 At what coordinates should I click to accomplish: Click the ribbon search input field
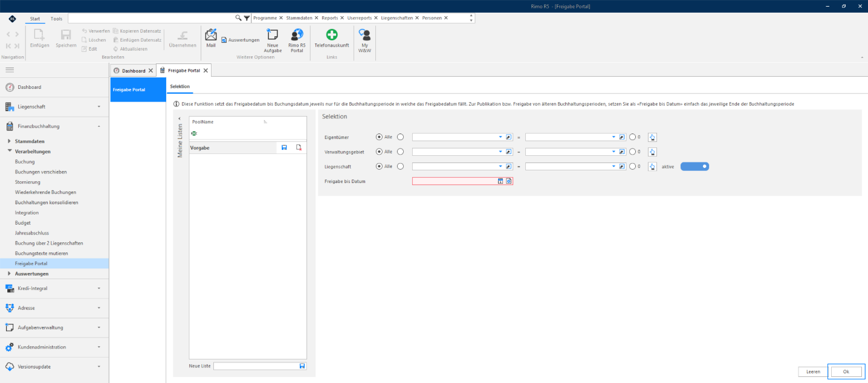tap(152, 19)
